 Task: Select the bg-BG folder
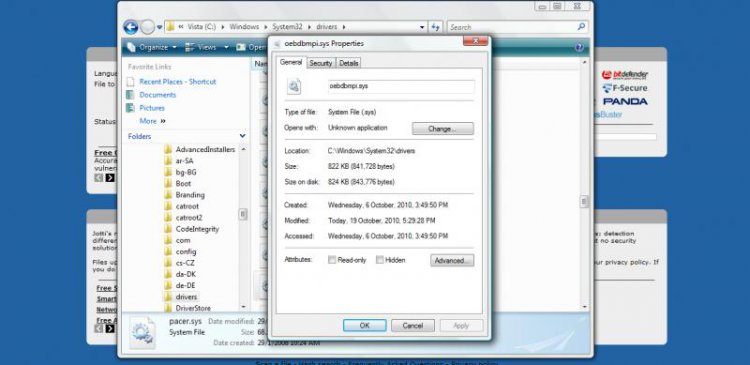pos(186,172)
